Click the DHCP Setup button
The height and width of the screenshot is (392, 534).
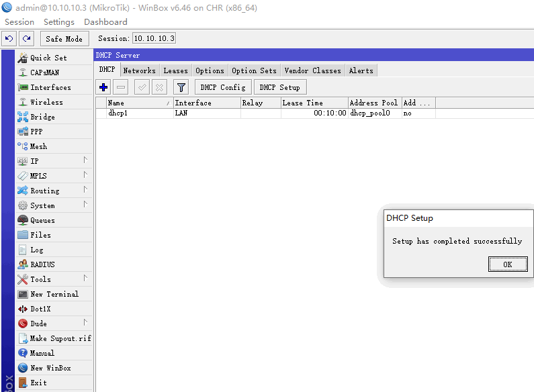click(x=280, y=87)
